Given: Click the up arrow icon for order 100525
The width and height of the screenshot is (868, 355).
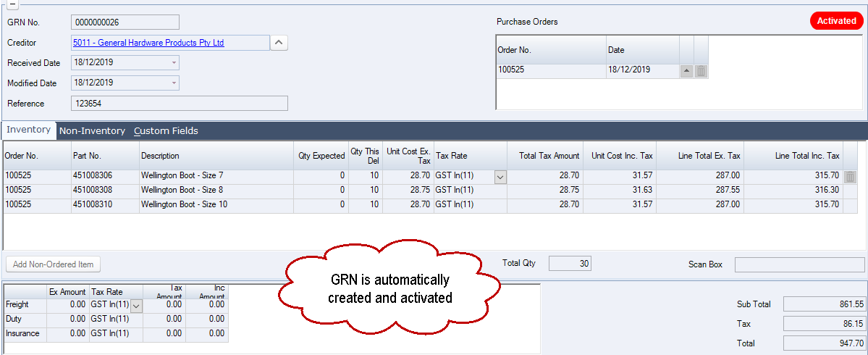Looking at the screenshot, I should [x=686, y=71].
